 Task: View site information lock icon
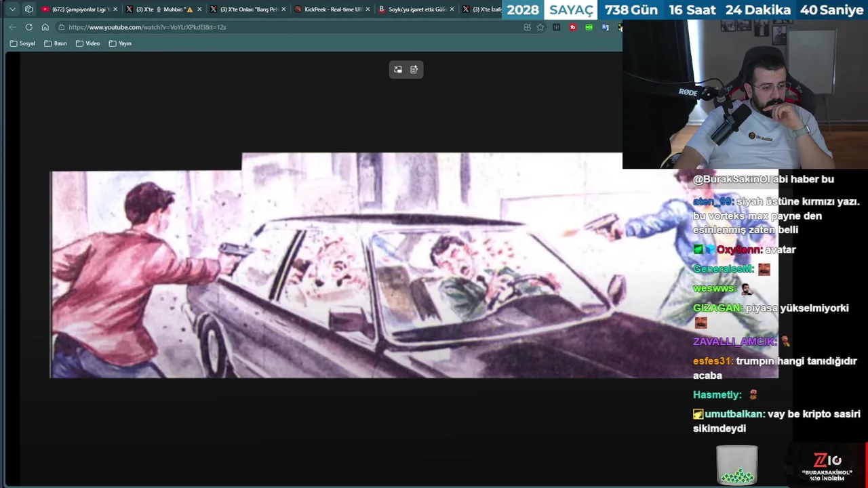(x=61, y=27)
